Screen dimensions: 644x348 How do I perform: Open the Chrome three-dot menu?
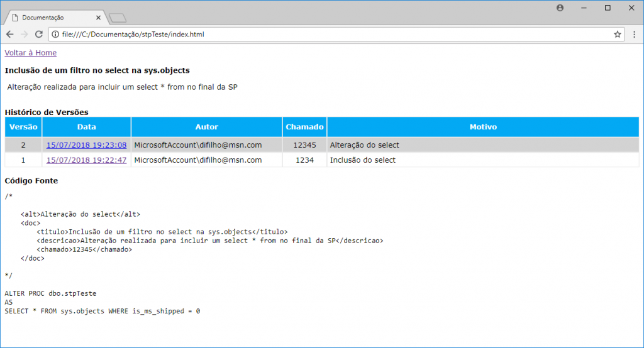tap(634, 35)
